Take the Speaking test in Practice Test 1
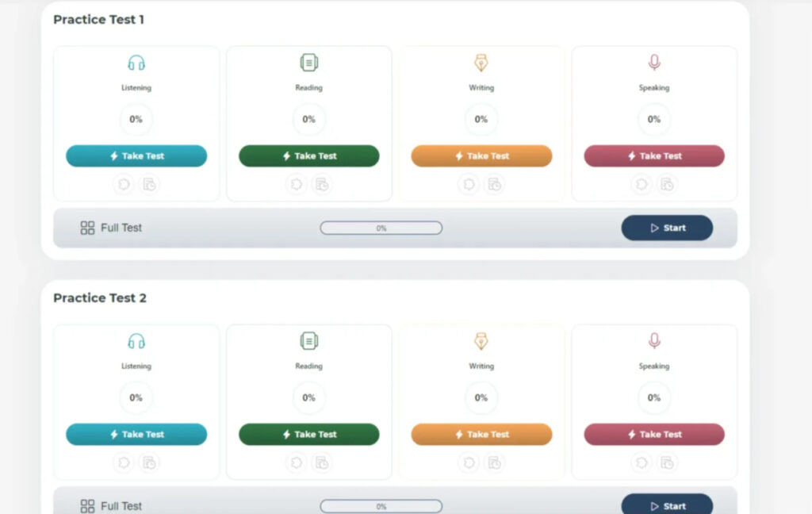This screenshot has width=812, height=514. tap(654, 156)
